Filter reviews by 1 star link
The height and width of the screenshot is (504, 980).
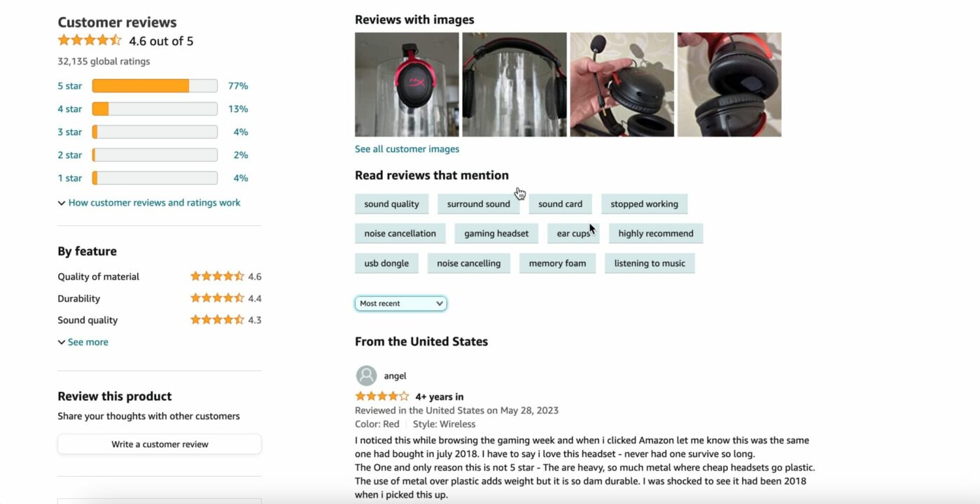pyautogui.click(x=69, y=178)
